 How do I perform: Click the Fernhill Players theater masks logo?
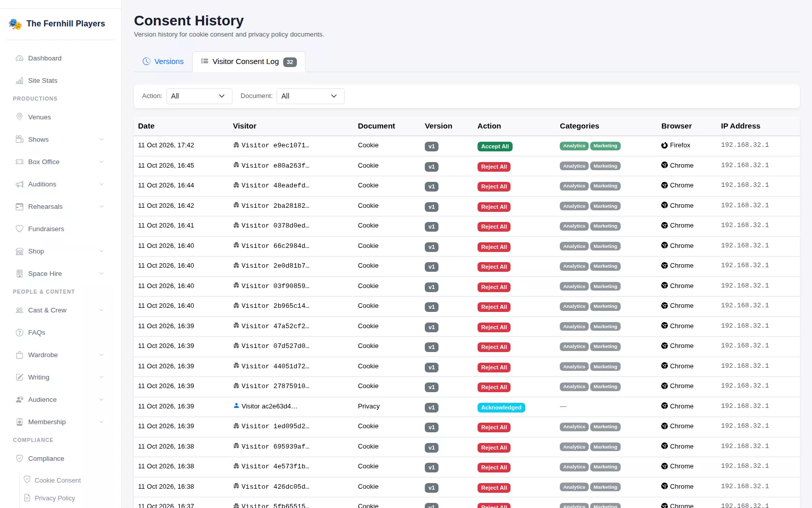pyautogui.click(x=15, y=24)
